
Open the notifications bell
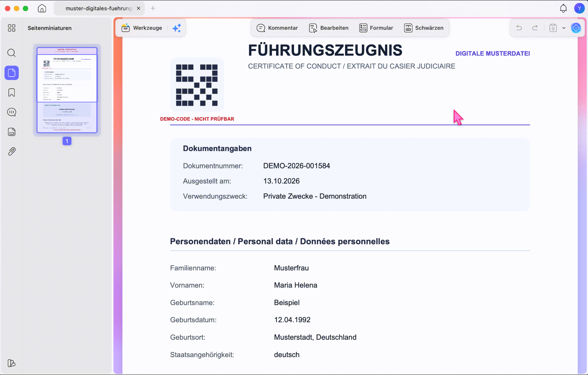(x=563, y=8)
